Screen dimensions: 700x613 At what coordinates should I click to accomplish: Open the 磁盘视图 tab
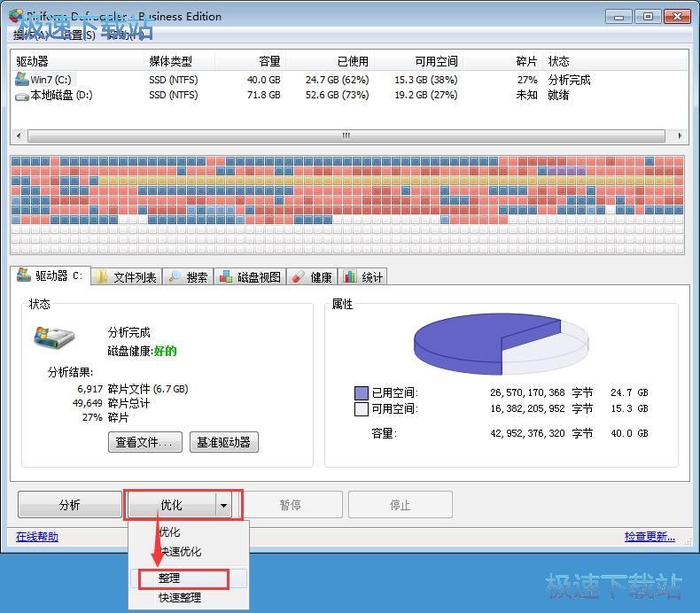pos(250,276)
